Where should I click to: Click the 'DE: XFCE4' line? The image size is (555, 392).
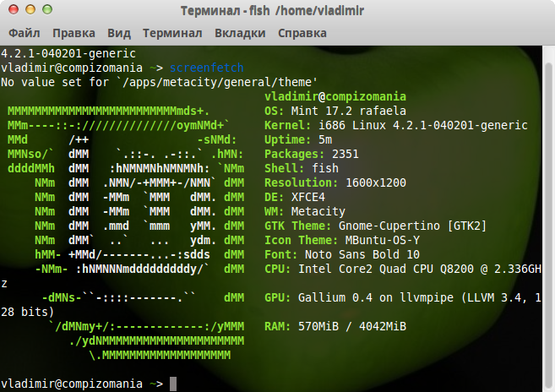coord(295,197)
